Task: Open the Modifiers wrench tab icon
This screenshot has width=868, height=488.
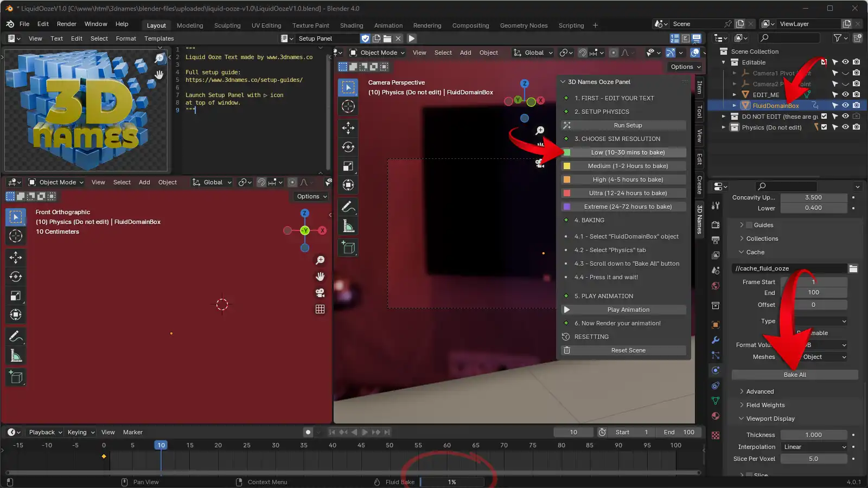Action: 716,340
